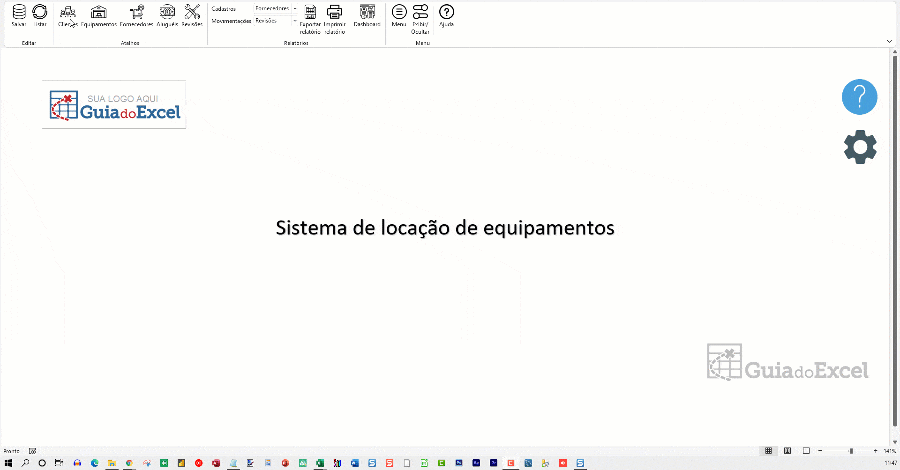The image size is (900, 470).
Task: Click the zoom out minus button
Action: point(820,451)
